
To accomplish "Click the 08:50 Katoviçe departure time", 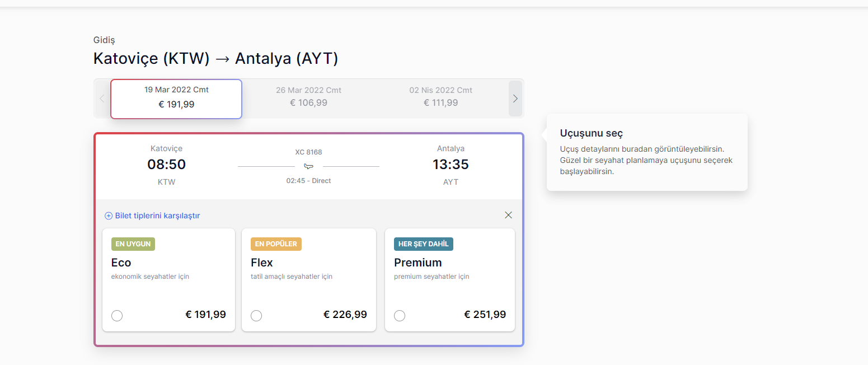I will coord(167,165).
